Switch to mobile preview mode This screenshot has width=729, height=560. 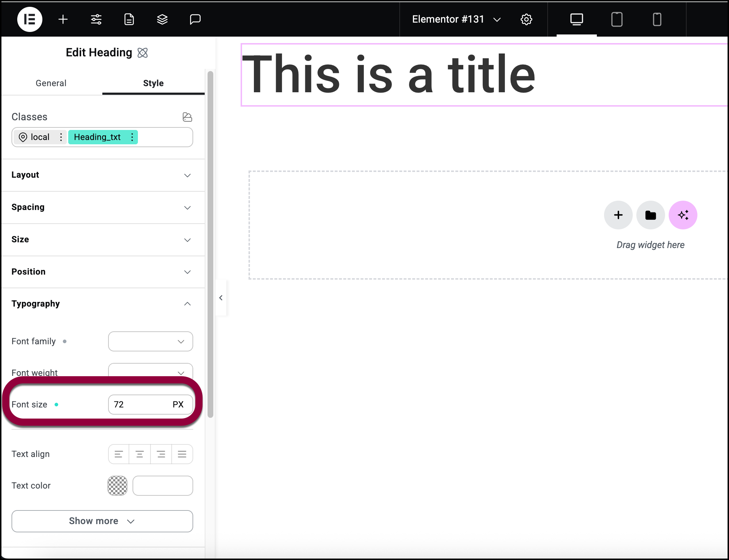point(657,19)
